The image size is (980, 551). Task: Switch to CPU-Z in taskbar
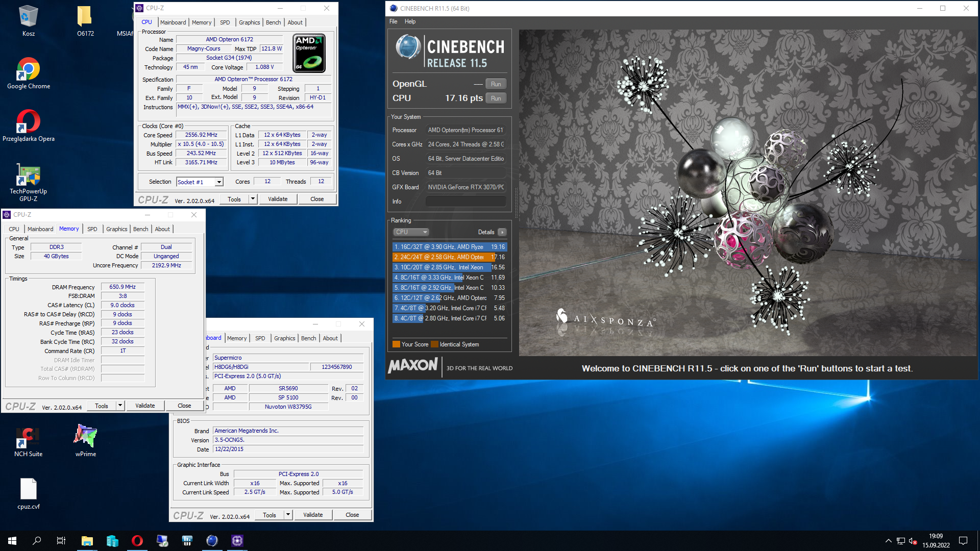click(x=237, y=541)
